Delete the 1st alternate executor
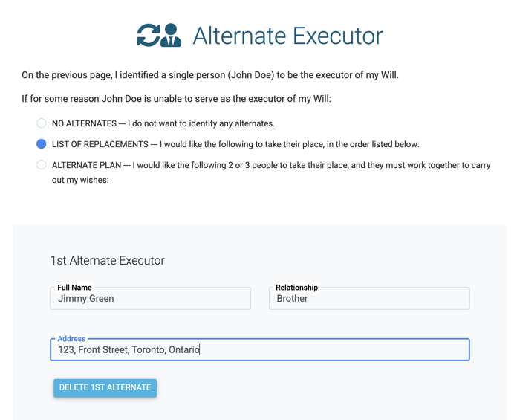Screen dimensions: 517x420 (105, 387)
